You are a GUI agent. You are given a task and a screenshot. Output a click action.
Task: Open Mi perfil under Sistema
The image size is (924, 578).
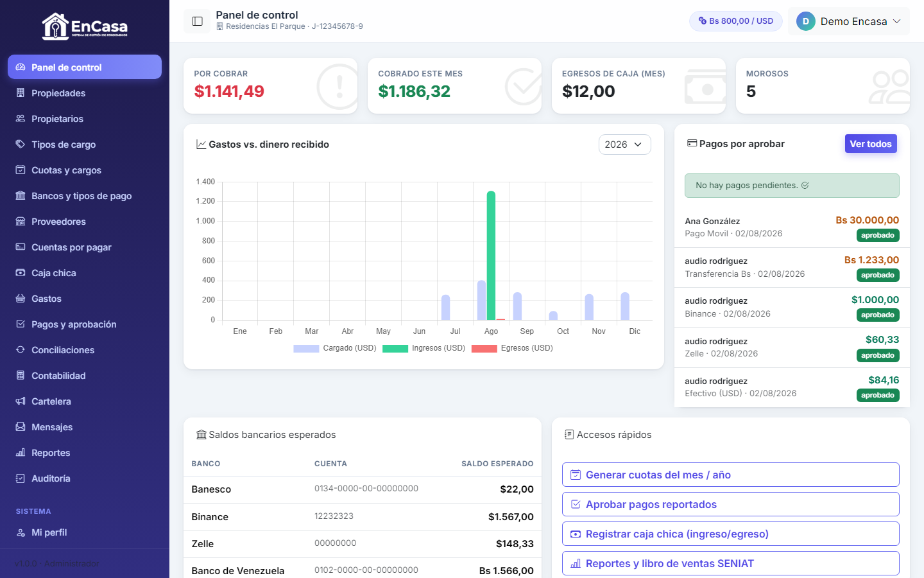[x=85, y=532]
